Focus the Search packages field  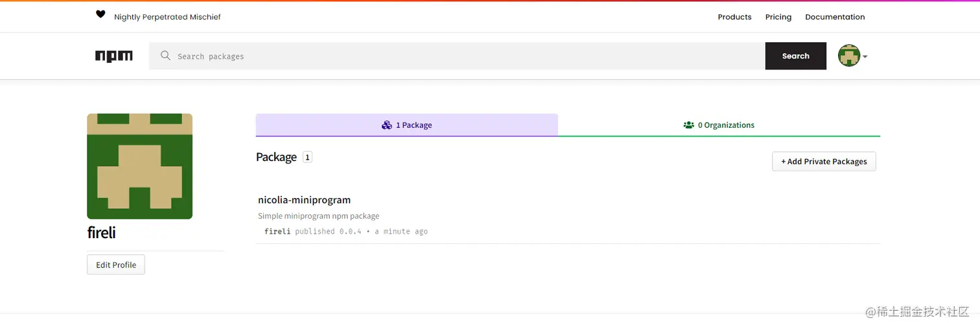point(457,56)
